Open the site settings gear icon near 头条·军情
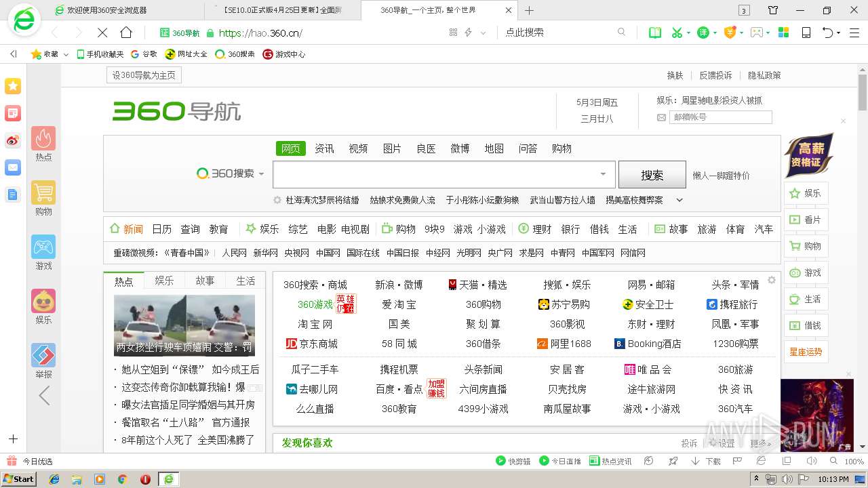The width and height of the screenshot is (868, 488). (x=771, y=280)
